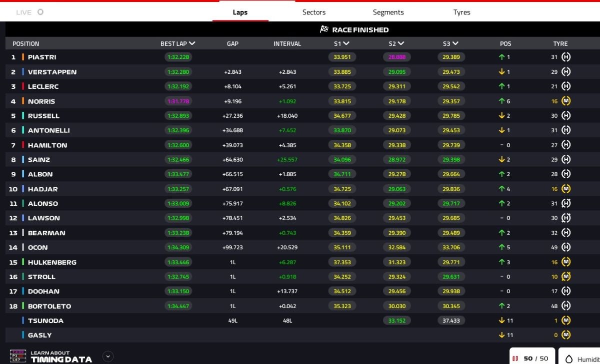Toggle the LIVE indicator
This screenshot has width=600, height=364.
coord(40,12)
